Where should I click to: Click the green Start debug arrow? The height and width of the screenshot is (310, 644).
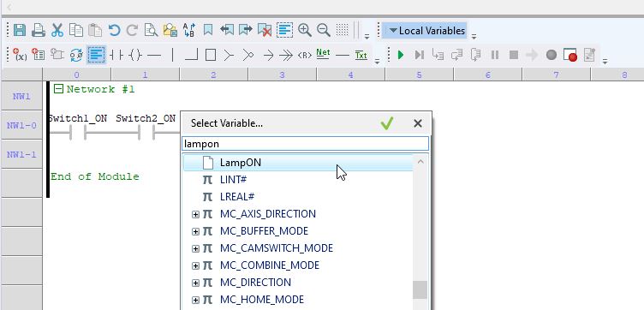click(x=401, y=55)
